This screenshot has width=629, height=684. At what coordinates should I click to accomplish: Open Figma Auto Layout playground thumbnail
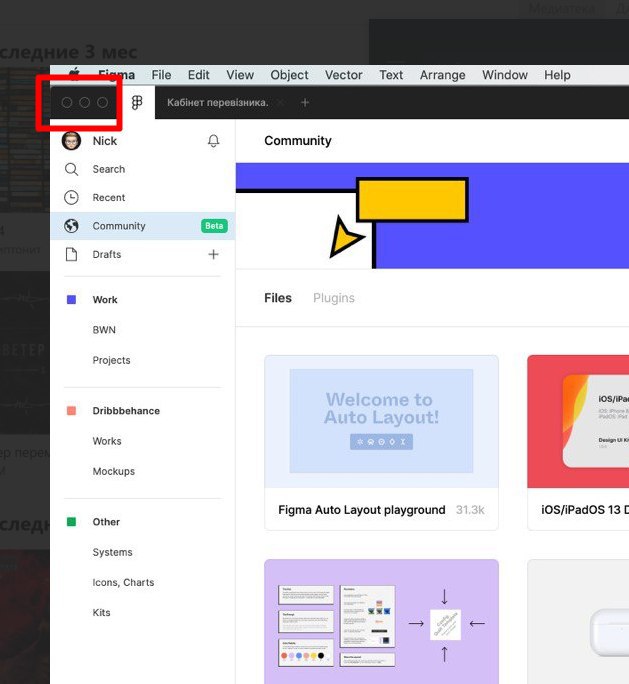pos(381,421)
